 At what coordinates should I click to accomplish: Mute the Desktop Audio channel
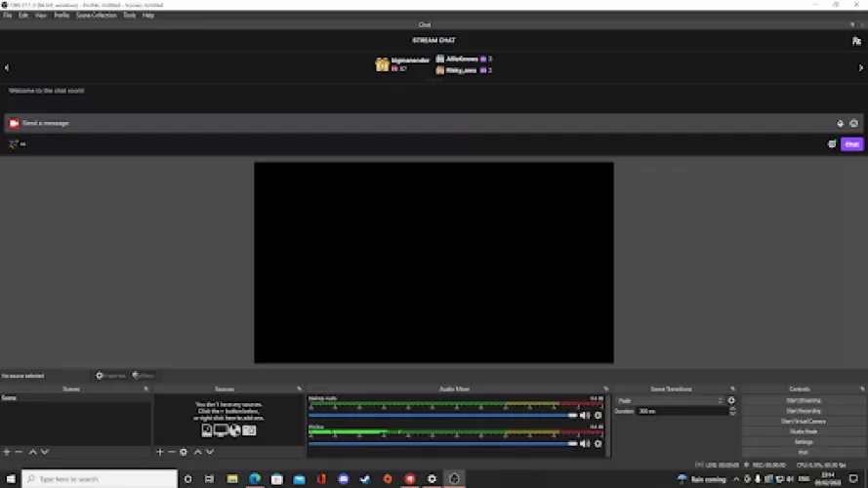point(585,415)
